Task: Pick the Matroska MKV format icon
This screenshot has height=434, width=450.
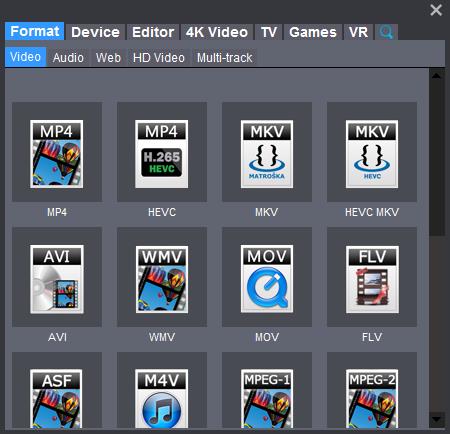Action: 267,154
